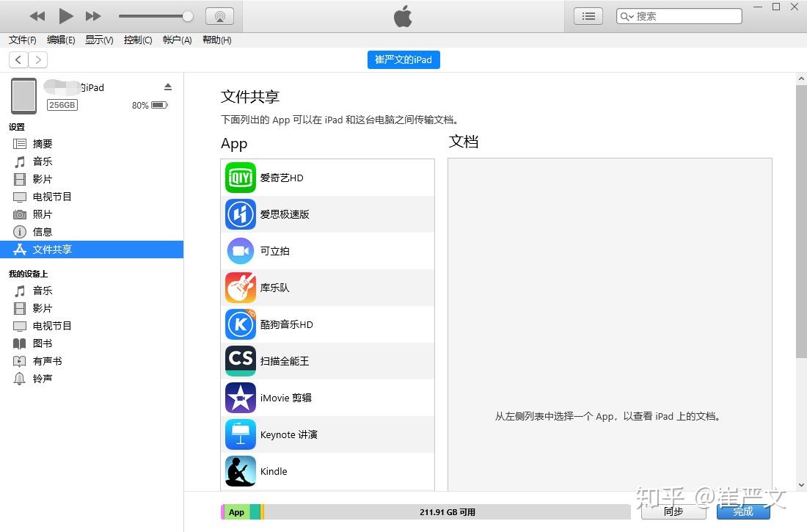Select 影片 under 我的设备上
The image size is (807, 532).
pyautogui.click(x=92, y=308)
